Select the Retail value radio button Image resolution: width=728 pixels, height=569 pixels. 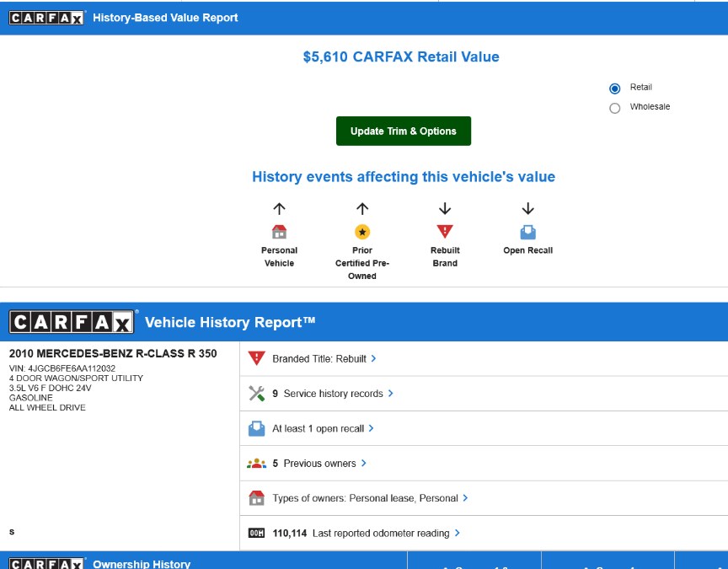pos(615,89)
